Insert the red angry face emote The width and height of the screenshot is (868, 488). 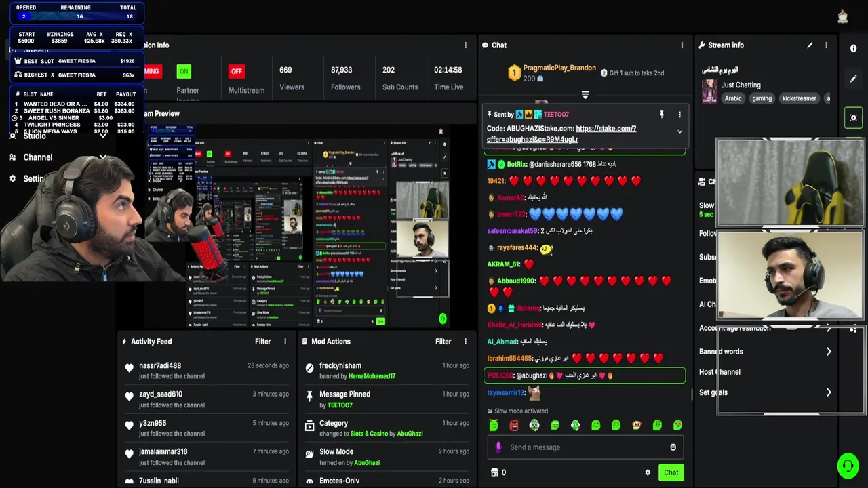(514, 425)
